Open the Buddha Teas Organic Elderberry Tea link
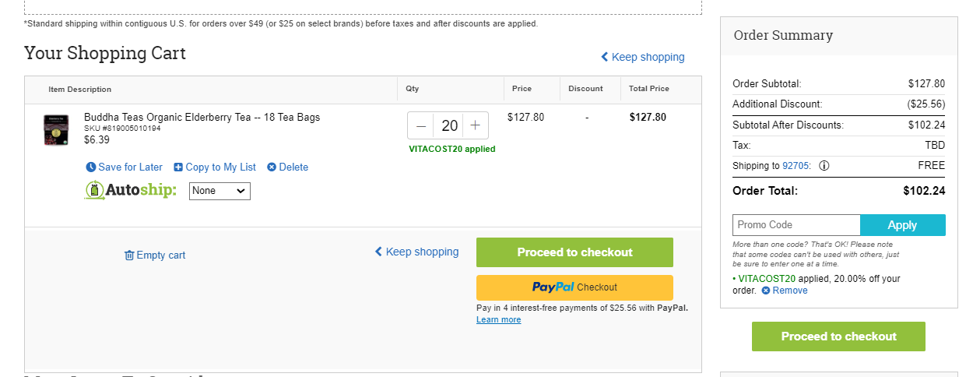The width and height of the screenshot is (980, 377). click(202, 117)
